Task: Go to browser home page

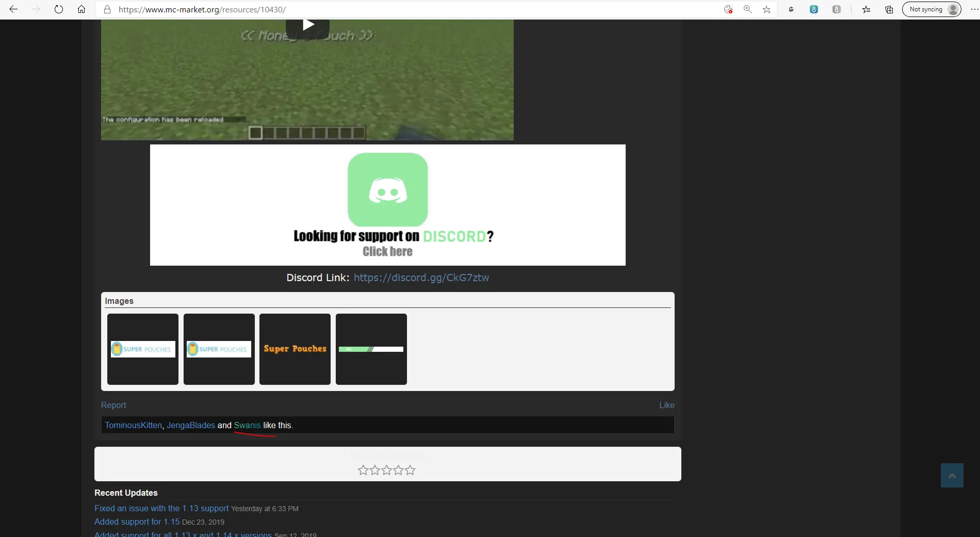Action: [81, 9]
